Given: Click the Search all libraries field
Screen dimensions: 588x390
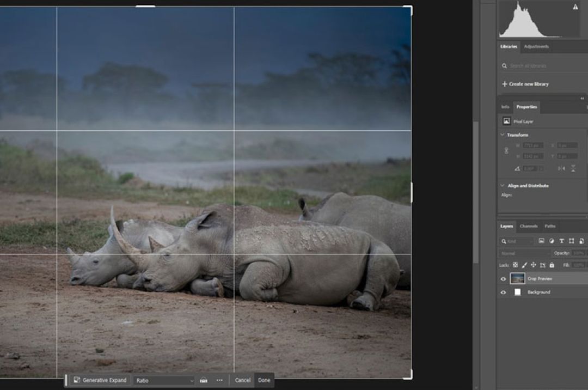Looking at the screenshot, I should 544,66.
